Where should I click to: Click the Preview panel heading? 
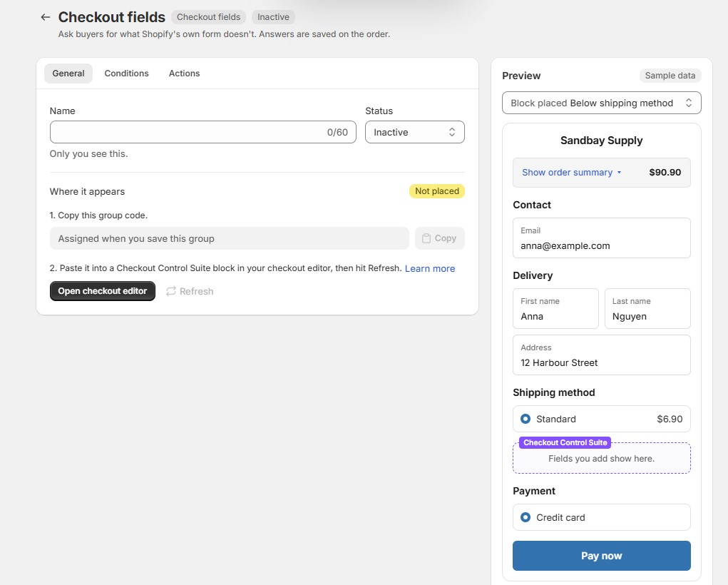coord(521,76)
